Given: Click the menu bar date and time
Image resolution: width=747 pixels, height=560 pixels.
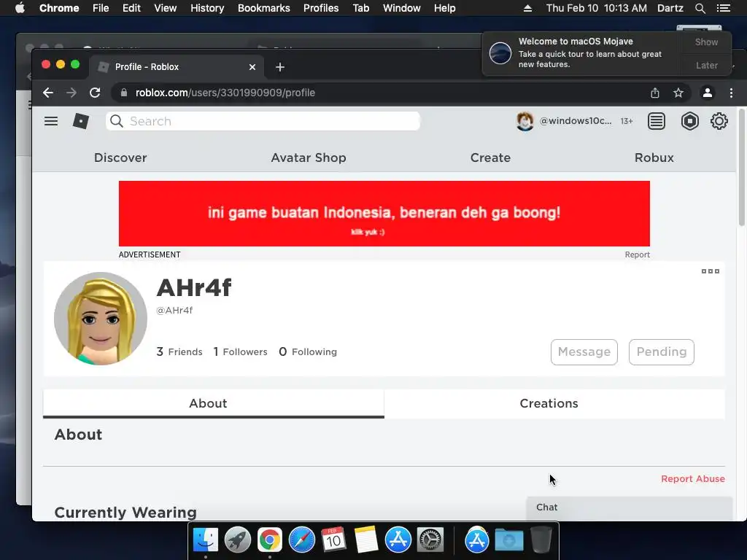Looking at the screenshot, I should coord(597,8).
